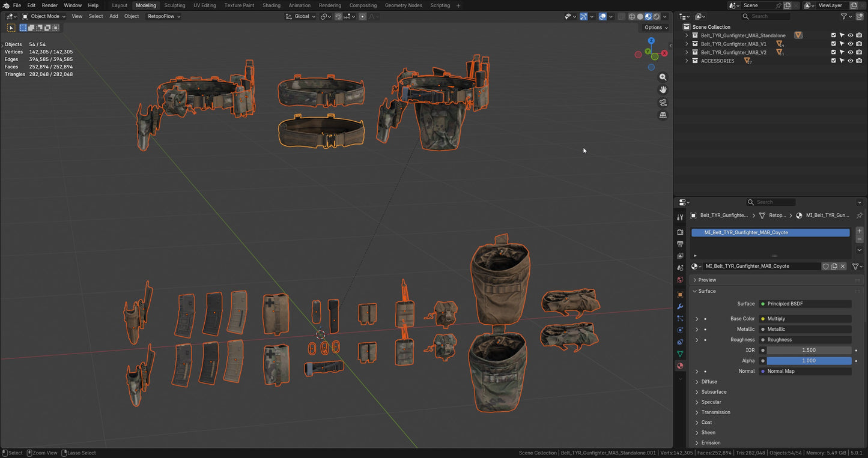This screenshot has width=868, height=458.
Task: Click the Alpha value slider
Action: (809, 361)
